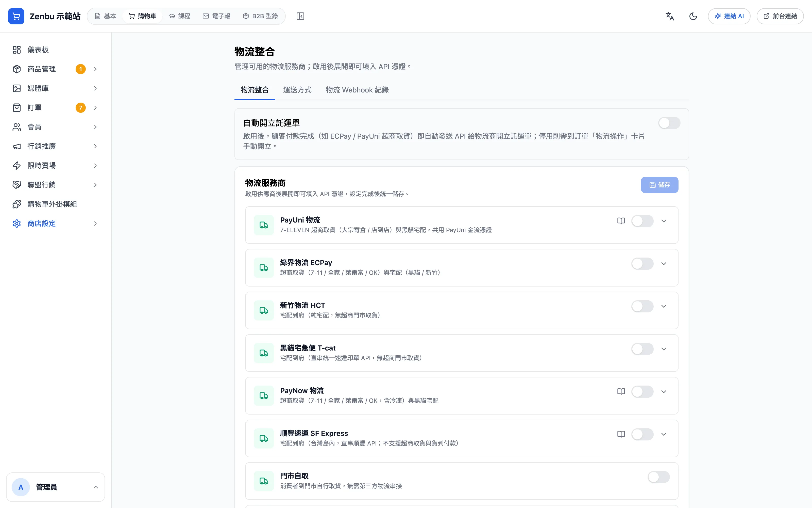The width and height of the screenshot is (812, 508).
Task: Click the 媒體庫 image icon in sidebar
Action: coord(17,88)
